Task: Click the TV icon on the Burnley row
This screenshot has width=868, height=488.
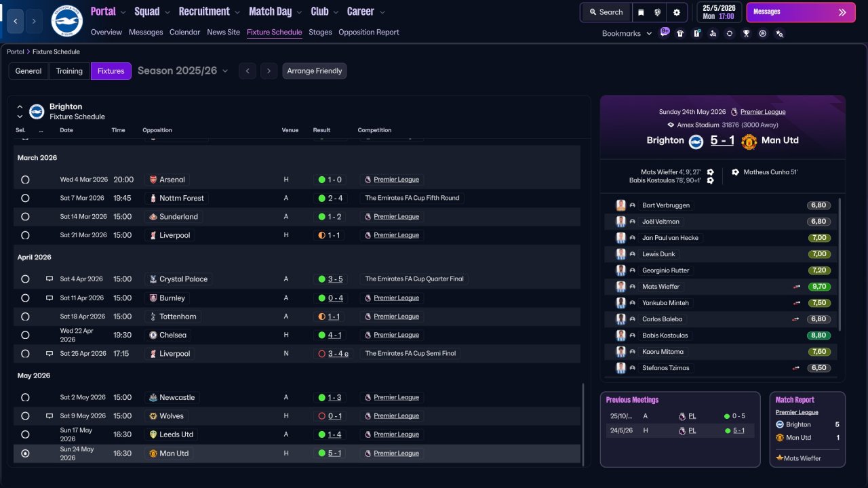Action: point(50,298)
